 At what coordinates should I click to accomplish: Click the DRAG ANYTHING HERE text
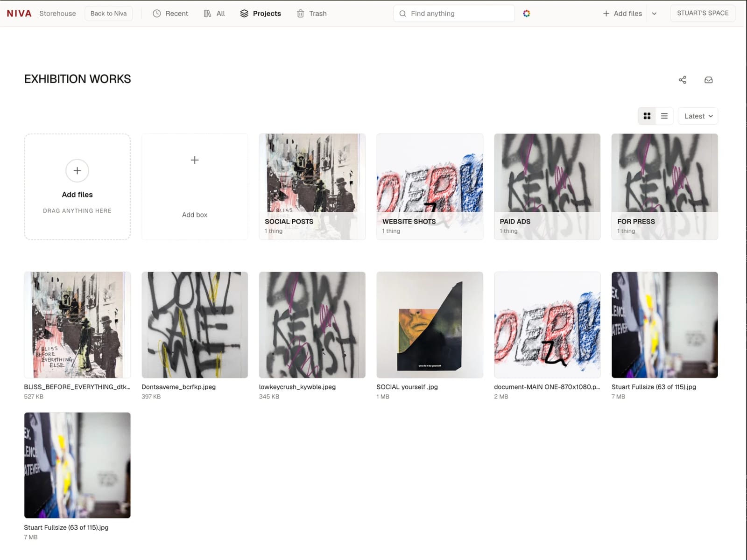pyautogui.click(x=77, y=211)
